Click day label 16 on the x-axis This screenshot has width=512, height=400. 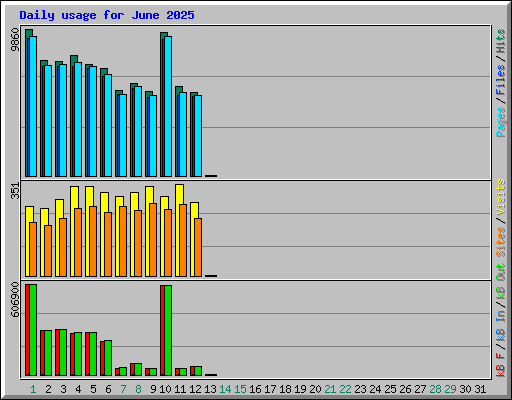click(255, 389)
